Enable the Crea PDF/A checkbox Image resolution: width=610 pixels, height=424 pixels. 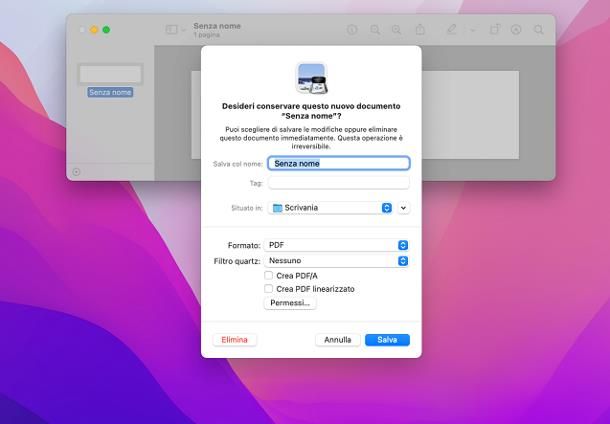268,275
